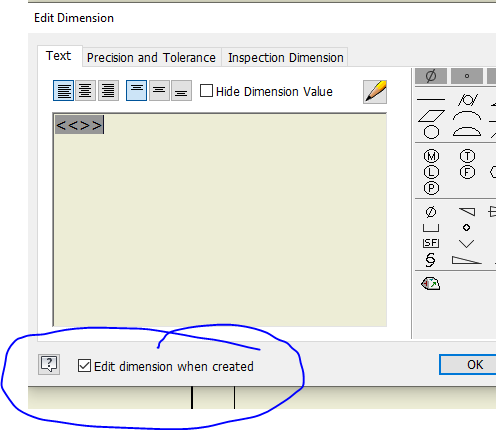Open help with the question mark icon
The image size is (496, 430).
[49, 364]
